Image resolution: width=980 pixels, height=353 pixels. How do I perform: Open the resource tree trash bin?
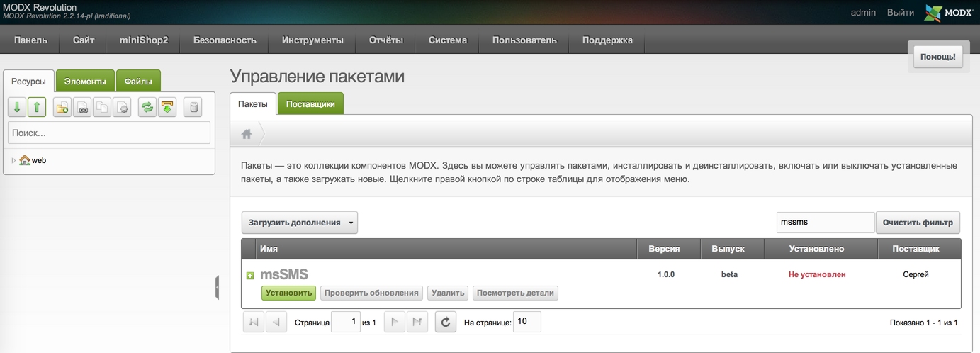[193, 108]
